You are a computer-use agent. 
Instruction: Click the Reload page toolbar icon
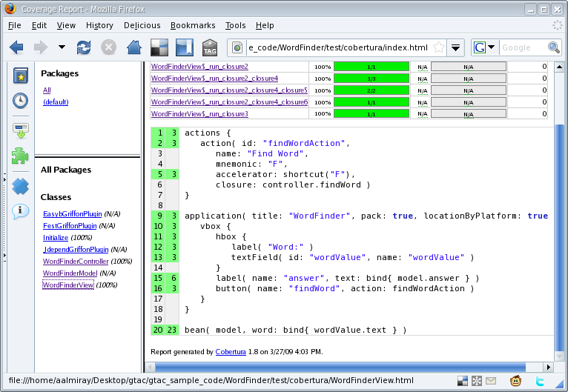[84, 47]
